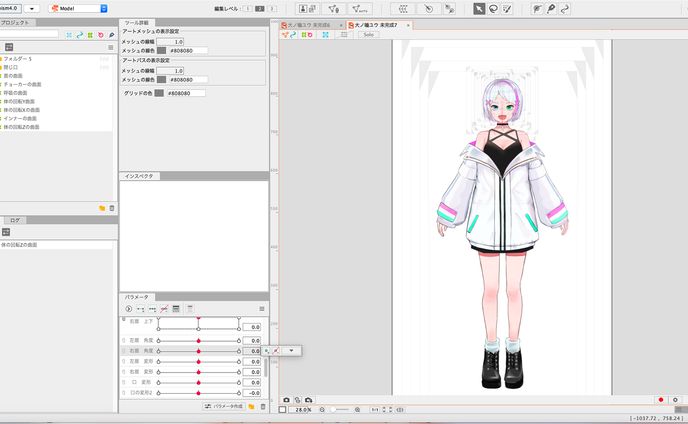Click the canvas focus icon below the document tabs

[326, 35]
